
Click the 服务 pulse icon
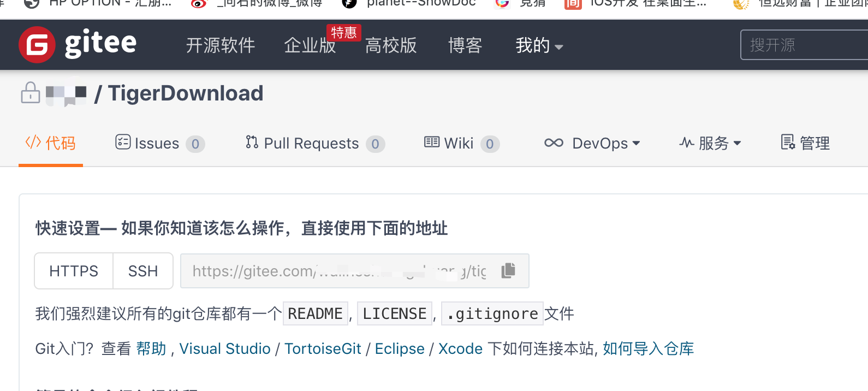coord(687,143)
